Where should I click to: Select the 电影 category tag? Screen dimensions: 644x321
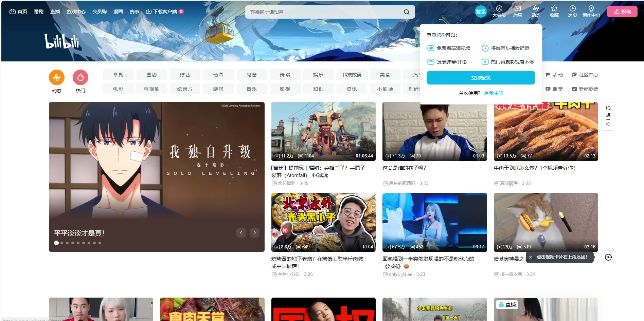pos(118,89)
